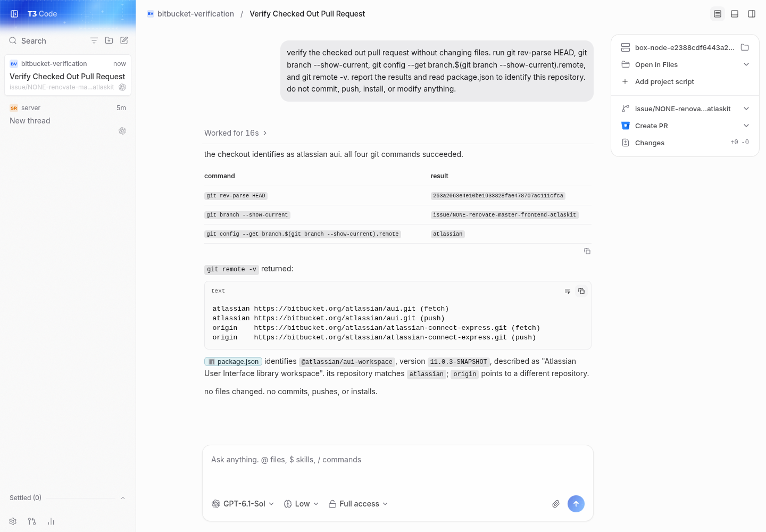Toggle word wrap in the code block

pyautogui.click(x=568, y=291)
